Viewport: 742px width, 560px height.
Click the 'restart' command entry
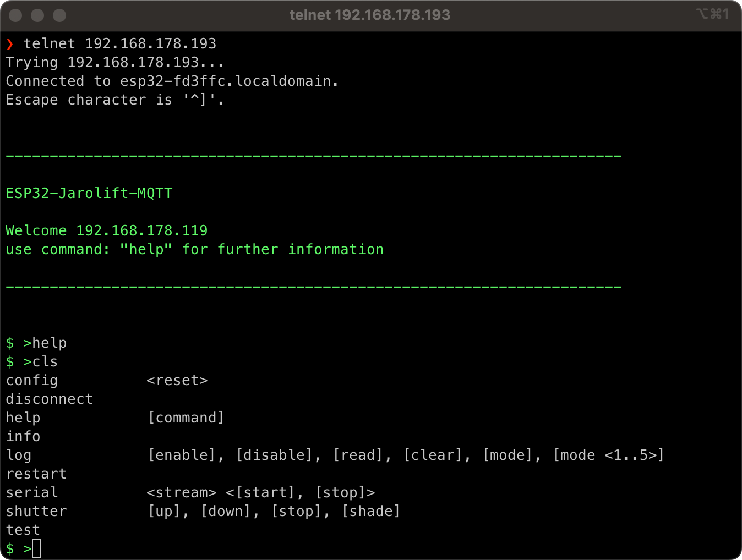click(x=36, y=474)
